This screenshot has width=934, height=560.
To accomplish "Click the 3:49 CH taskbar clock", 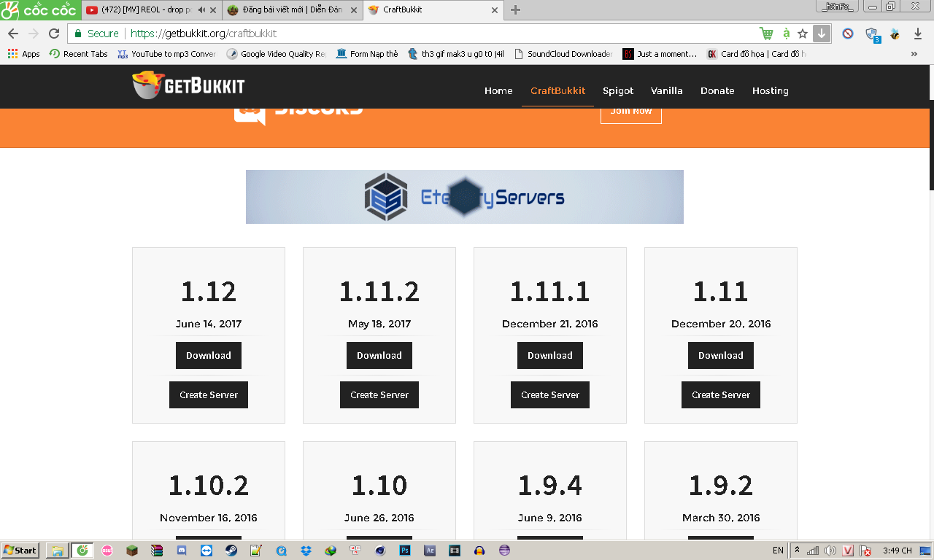I will pyautogui.click(x=897, y=551).
